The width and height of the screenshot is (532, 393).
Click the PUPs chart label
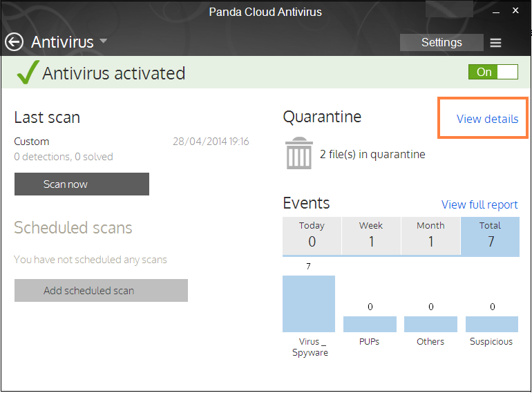click(369, 341)
